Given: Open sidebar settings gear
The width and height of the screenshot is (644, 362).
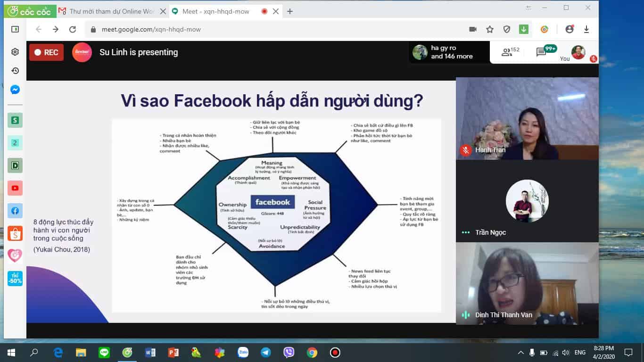Looking at the screenshot, I should click(x=15, y=52).
